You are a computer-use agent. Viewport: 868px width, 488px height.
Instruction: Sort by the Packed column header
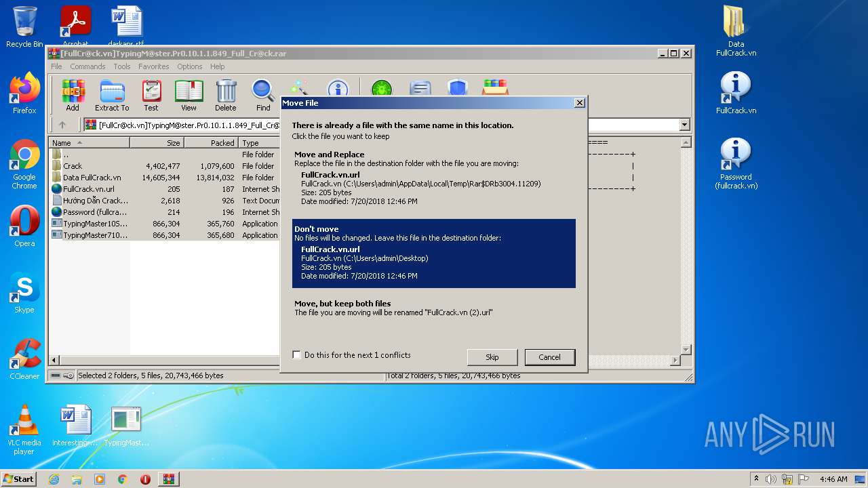tap(210, 143)
